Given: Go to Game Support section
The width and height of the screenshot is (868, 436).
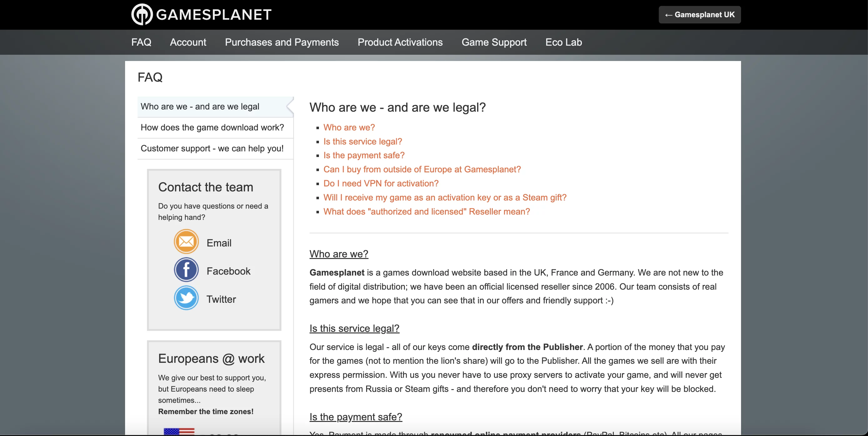Looking at the screenshot, I should click(x=494, y=42).
